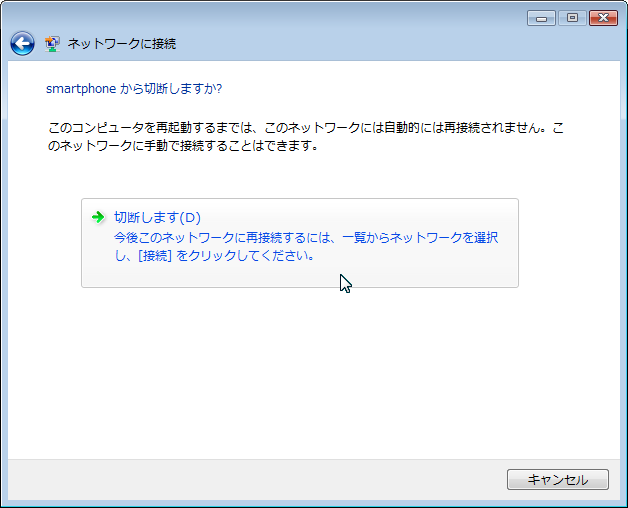Click the 今後このネットワークに再接続 description text

click(306, 246)
